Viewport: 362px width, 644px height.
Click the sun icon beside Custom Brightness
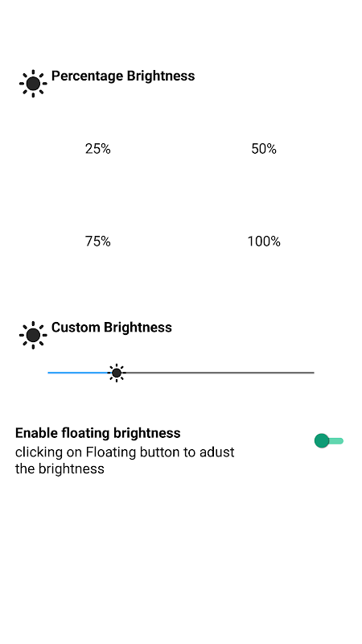33,335
